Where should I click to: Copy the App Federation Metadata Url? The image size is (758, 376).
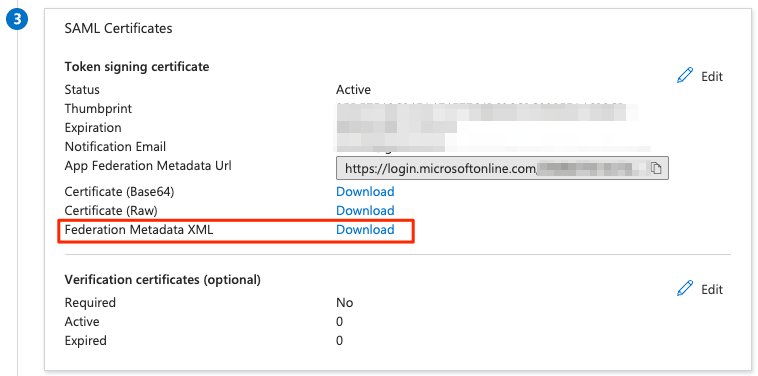click(x=656, y=168)
